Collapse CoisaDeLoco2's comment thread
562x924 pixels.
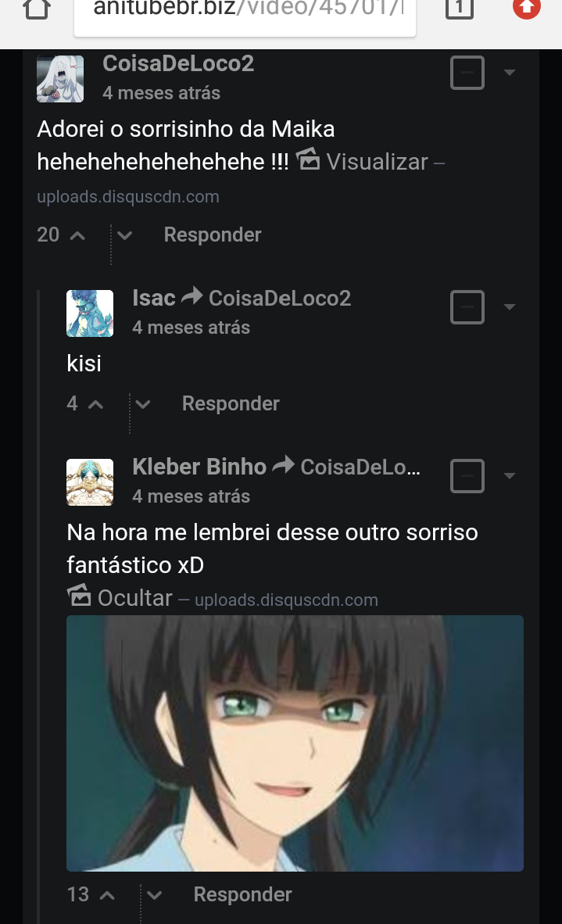coord(467,73)
